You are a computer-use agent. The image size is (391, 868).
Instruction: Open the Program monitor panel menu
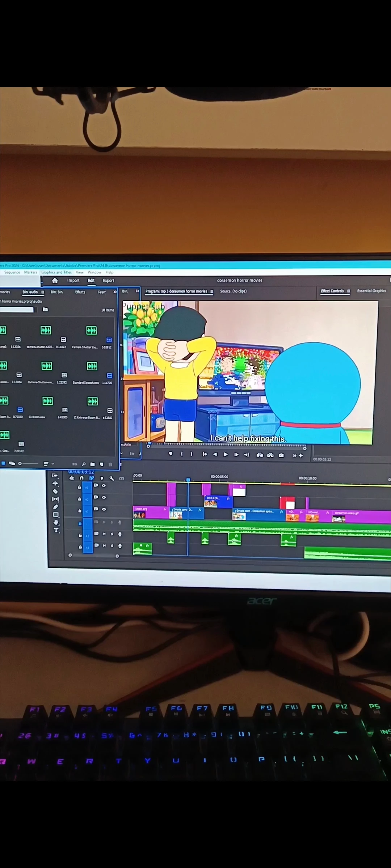pyautogui.click(x=212, y=292)
